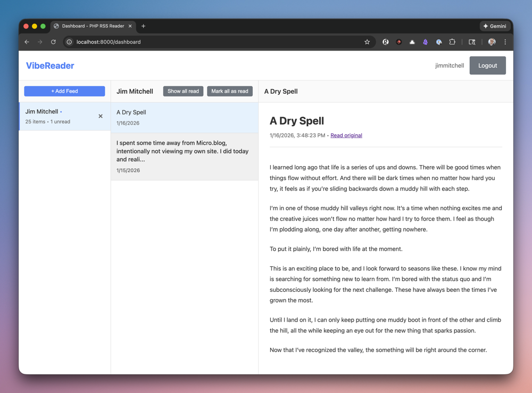Click the white cloud extension icon
The height and width of the screenshot is (393, 532).
pos(412,42)
